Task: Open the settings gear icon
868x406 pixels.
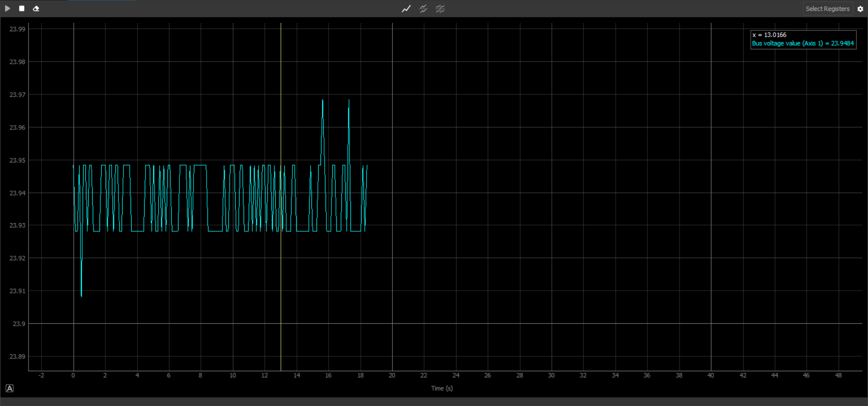Action: pyautogui.click(x=860, y=9)
